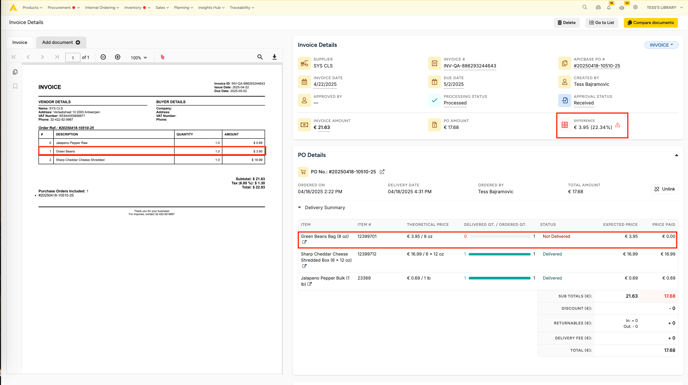Screen dimensions: 688x385
Task: Click the Apicbase PO # link value
Action: 597,66
